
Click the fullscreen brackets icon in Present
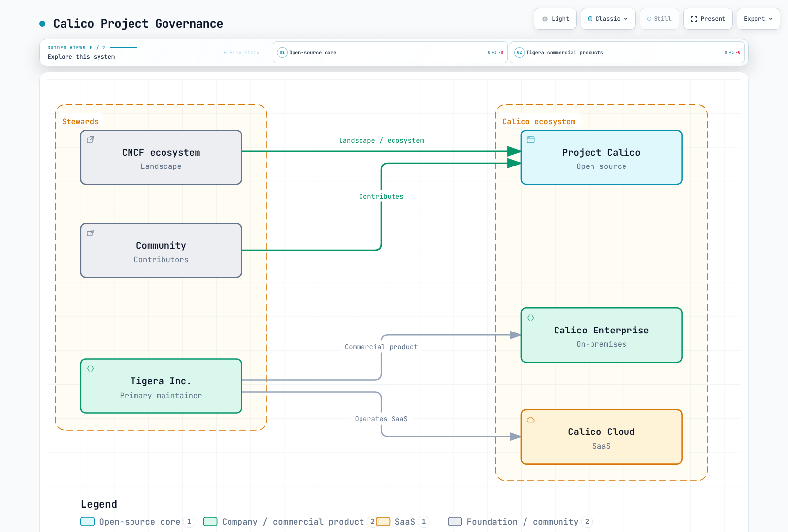pos(694,19)
